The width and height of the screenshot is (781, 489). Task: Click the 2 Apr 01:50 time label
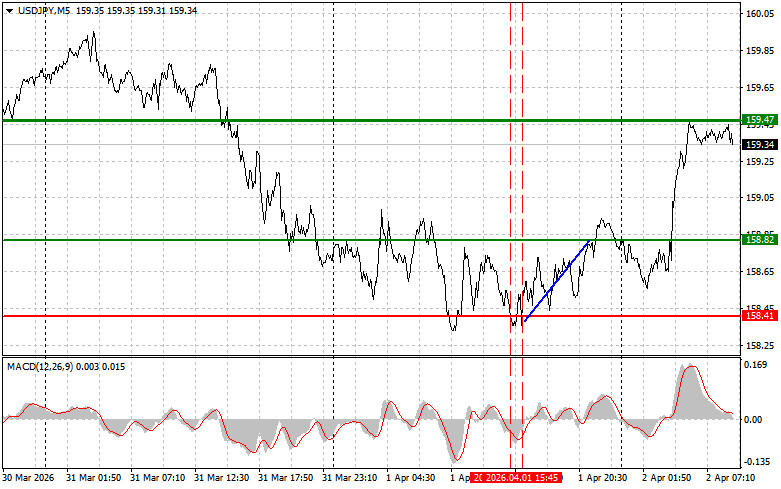[x=670, y=479]
